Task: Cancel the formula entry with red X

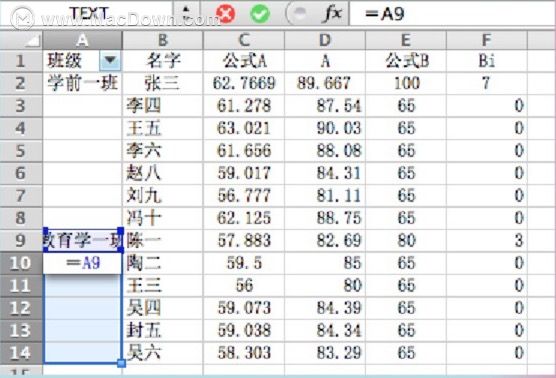Action: tap(225, 14)
